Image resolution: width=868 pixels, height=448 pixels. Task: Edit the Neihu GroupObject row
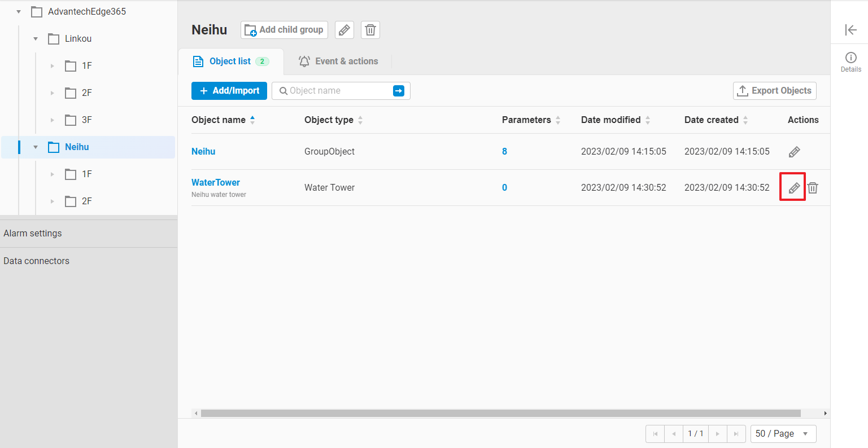pyautogui.click(x=793, y=152)
